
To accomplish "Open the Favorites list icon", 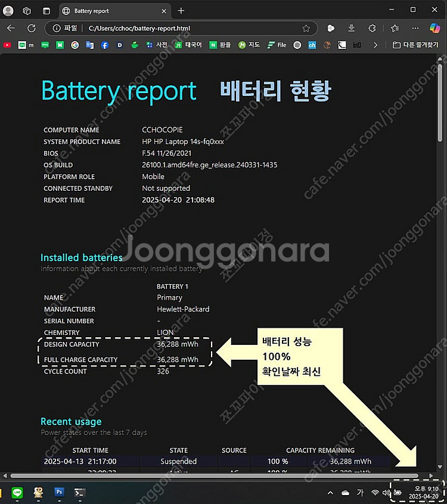I will coord(395,28).
